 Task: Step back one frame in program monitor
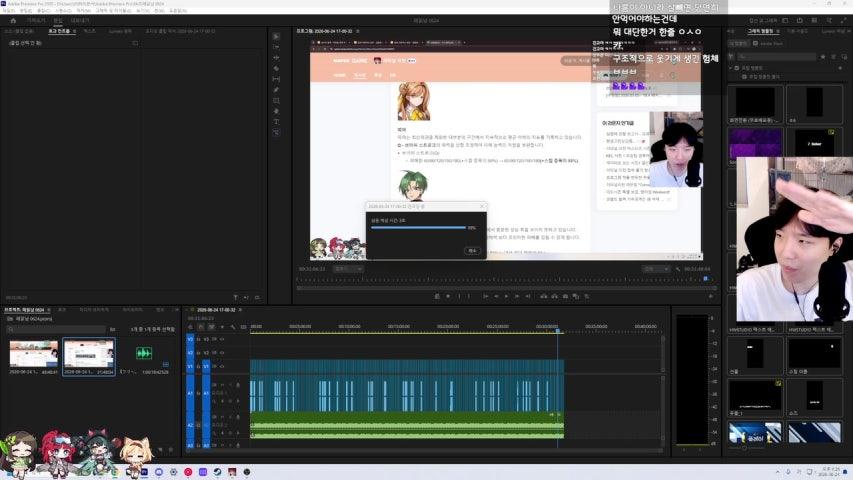pyautogui.click(x=496, y=297)
